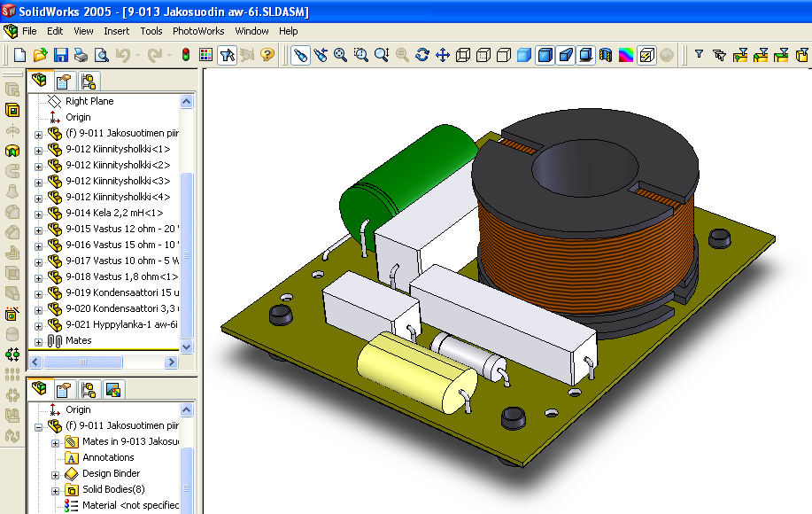The image size is (812, 514).
Task: Switch to the PropertyManager tab
Action: point(63,81)
